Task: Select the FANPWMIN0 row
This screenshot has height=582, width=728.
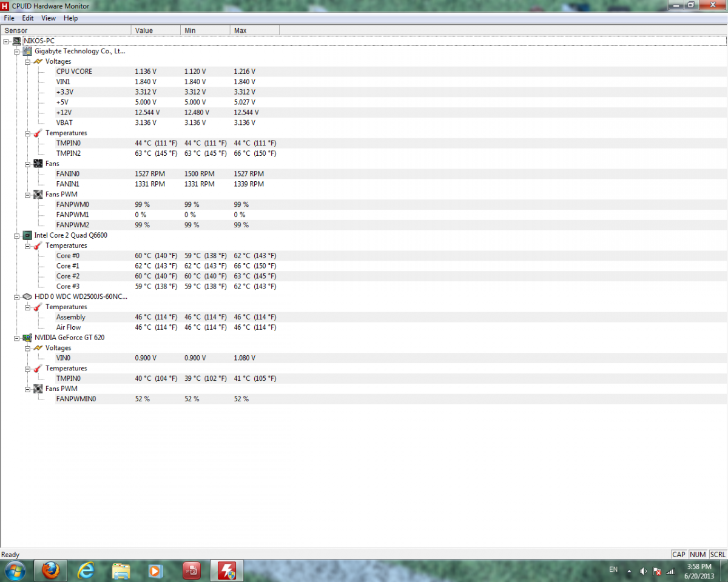Action: pyautogui.click(x=391, y=399)
